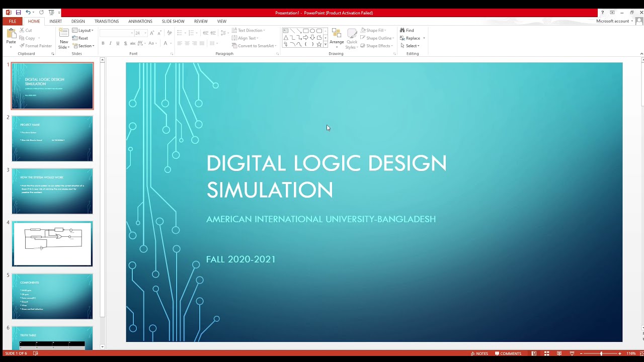Toggle Justify paragraph alignment
The height and width of the screenshot is (362, 644).
(x=202, y=43)
